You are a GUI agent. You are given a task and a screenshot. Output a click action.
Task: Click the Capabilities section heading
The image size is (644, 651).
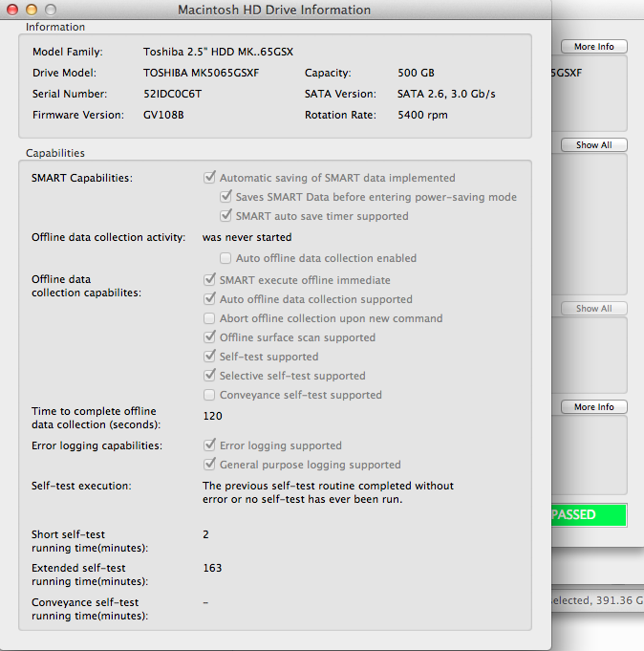55,153
